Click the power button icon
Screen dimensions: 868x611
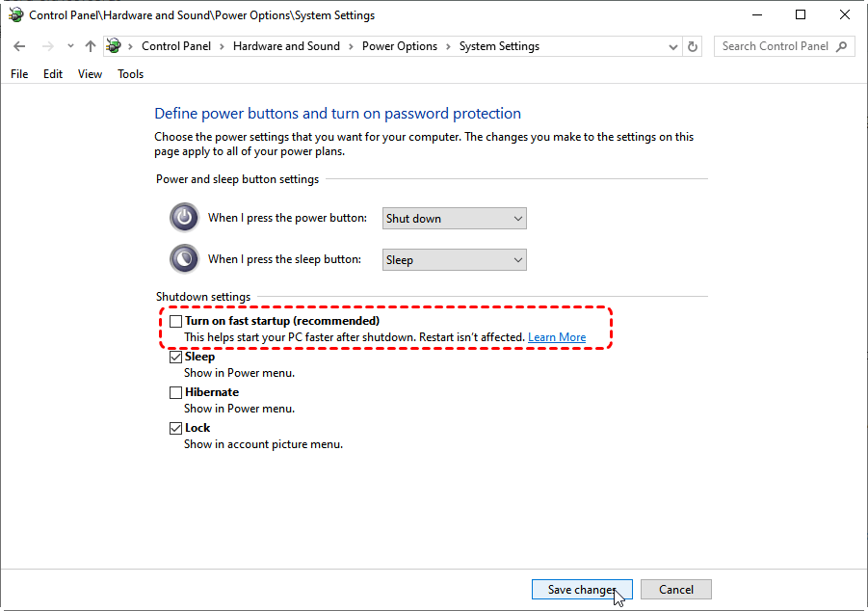(184, 218)
